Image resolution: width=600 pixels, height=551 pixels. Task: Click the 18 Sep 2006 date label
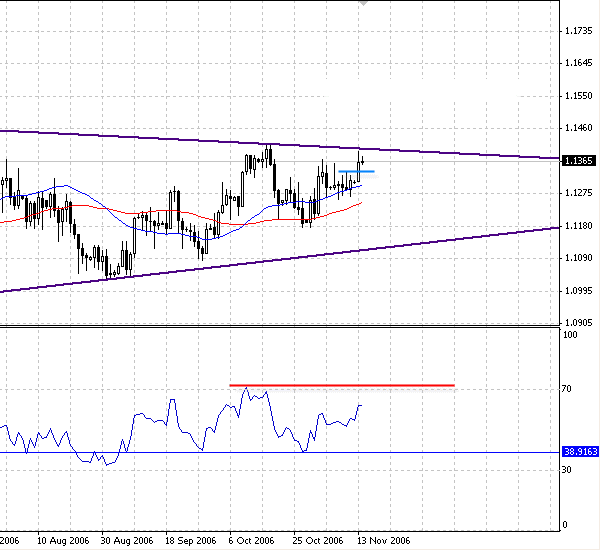tap(191, 541)
